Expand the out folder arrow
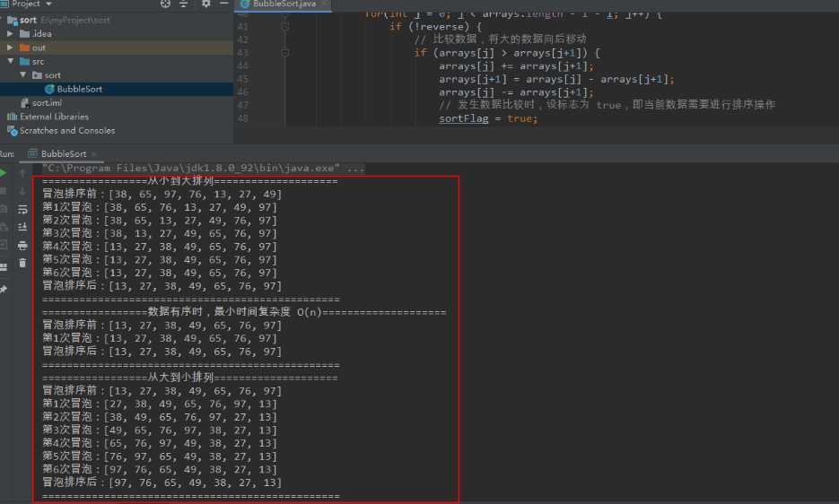Image resolution: width=839 pixels, height=504 pixels. [10, 48]
